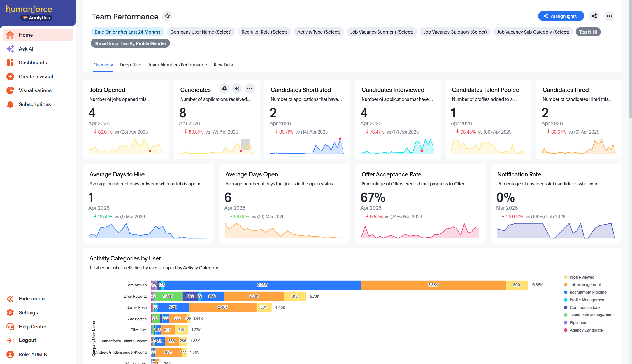
Task: Open the Dashboards menu item
Action: pyautogui.click(x=38, y=63)
